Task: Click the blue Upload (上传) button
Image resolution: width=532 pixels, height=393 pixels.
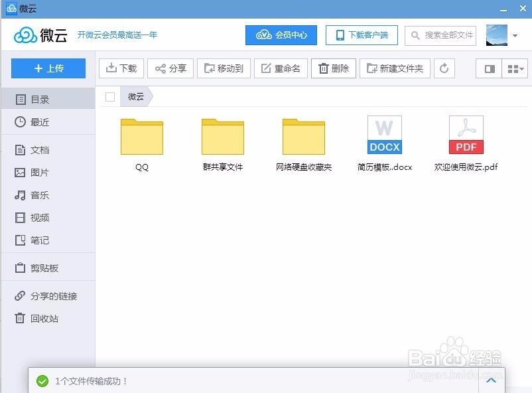Action: (x=48, y=68)
